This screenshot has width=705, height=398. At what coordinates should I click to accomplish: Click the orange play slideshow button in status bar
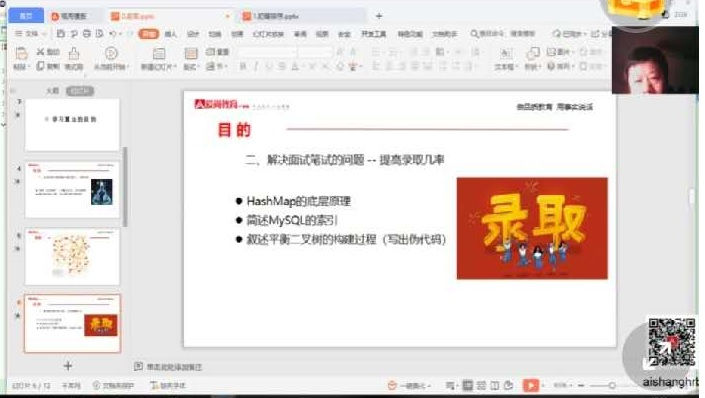tap(531, 385)
